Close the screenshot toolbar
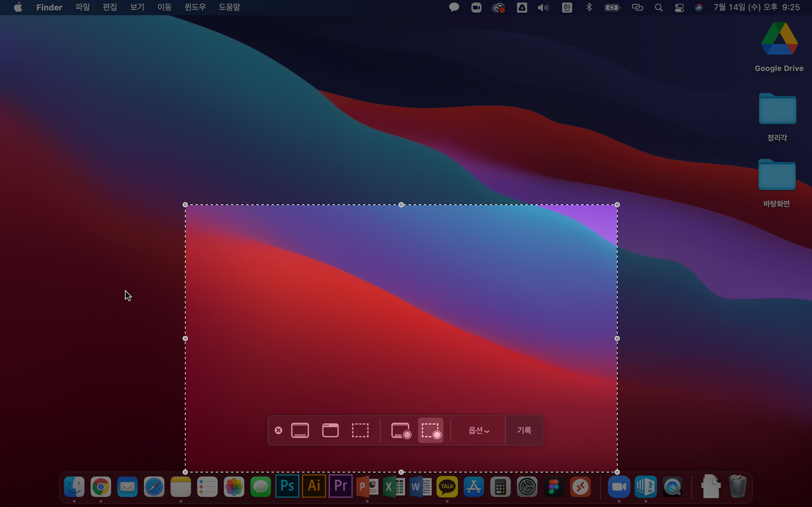 278,430
